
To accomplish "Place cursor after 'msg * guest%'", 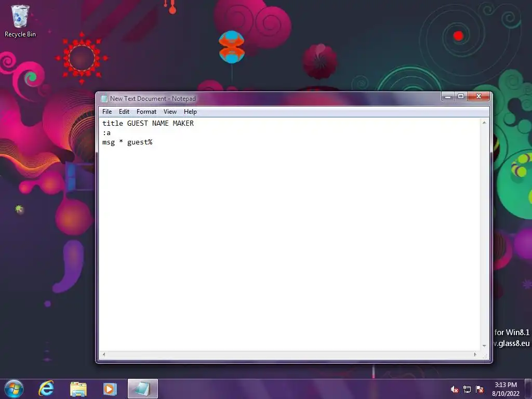I will tap(153, 142).
